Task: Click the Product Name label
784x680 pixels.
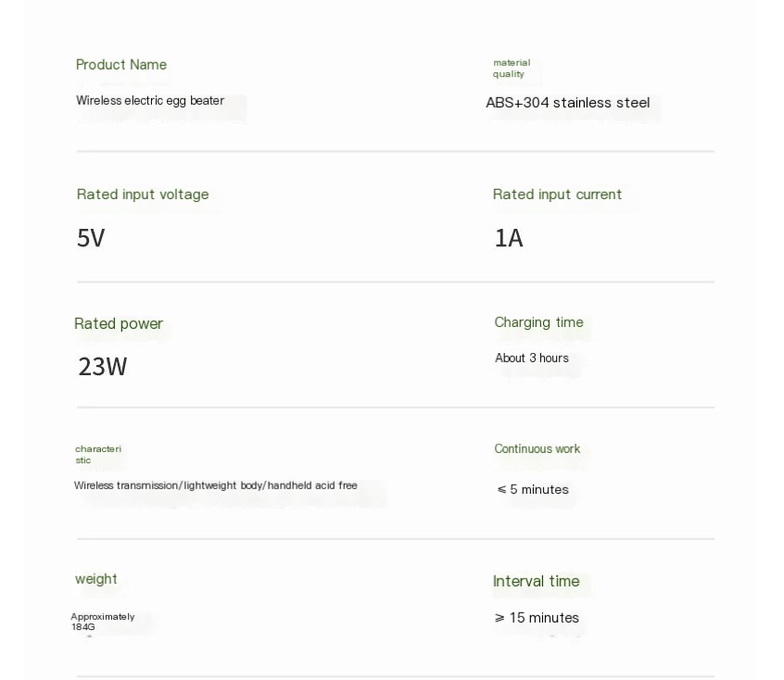Action: 121,65
